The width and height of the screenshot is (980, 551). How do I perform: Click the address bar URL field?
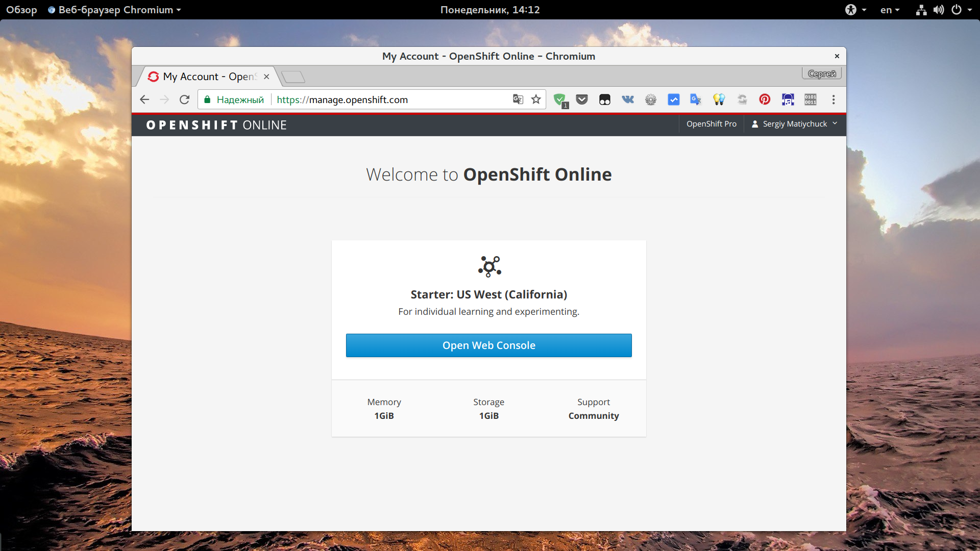[x=388, y=99]
